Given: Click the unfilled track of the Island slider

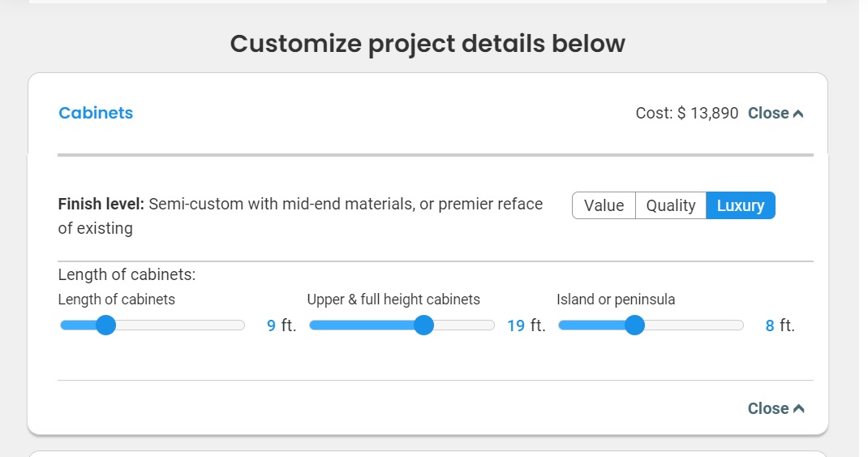Looking at the screenshot, I should click(698, 326).
